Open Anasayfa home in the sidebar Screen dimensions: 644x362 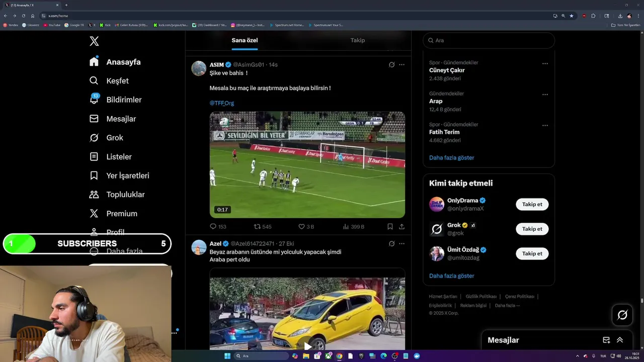pyautogui.click(x=115, y=62)
